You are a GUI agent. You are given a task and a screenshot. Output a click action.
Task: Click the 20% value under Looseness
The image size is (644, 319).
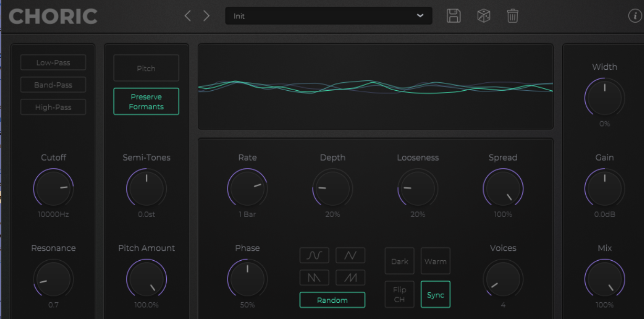point(418,215)
